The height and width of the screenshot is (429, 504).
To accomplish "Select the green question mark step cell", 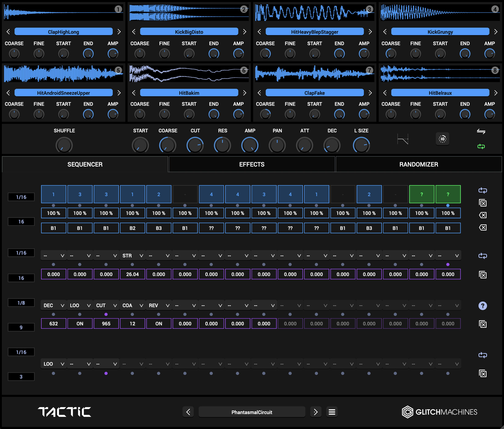I will pos(422,194).
